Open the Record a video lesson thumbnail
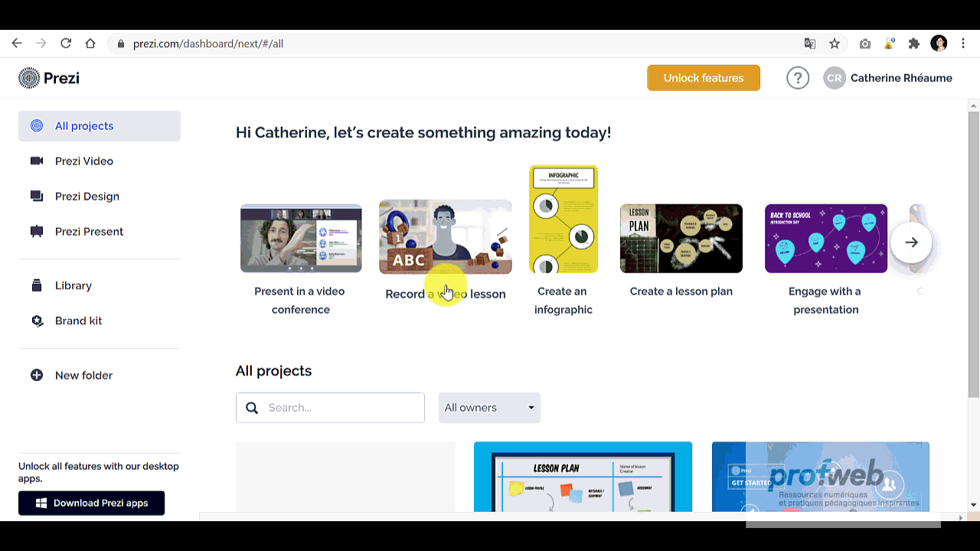 (x=446, y=237)
